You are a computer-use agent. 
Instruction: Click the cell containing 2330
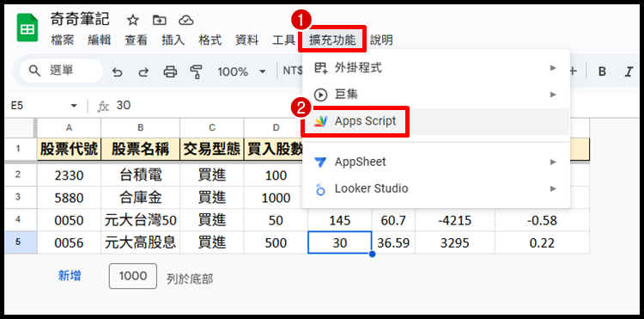[x=69, y=175]
